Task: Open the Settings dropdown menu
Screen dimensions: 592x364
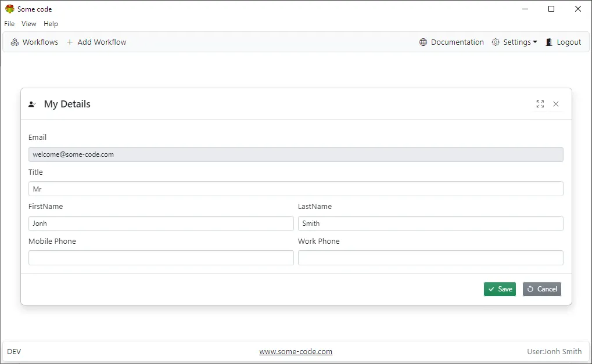Action: click(515, 42)
